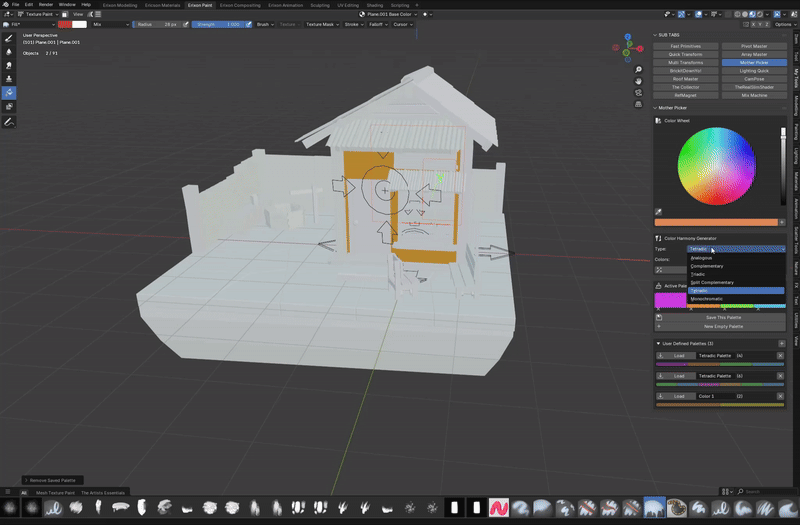This screenshot has width=800, height=525.
Task: Open the Texture Mask dropdown
Action: point(322,24)
